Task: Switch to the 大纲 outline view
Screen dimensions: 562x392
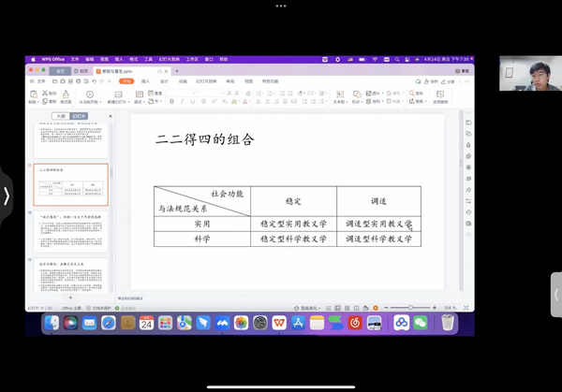Action: click(61, 115)
